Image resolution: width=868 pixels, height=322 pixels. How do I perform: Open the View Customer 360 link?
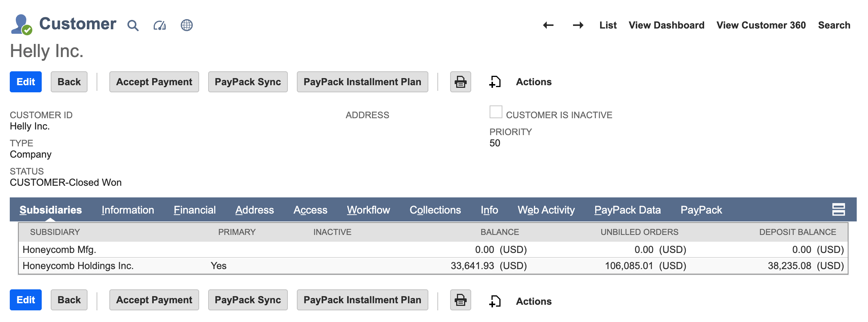tap(761, 25)
